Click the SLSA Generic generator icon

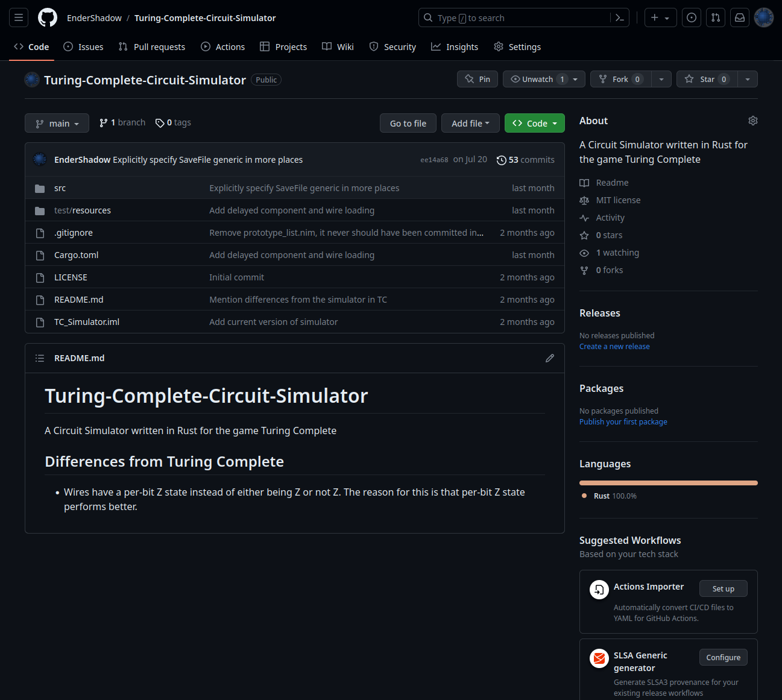599,658
